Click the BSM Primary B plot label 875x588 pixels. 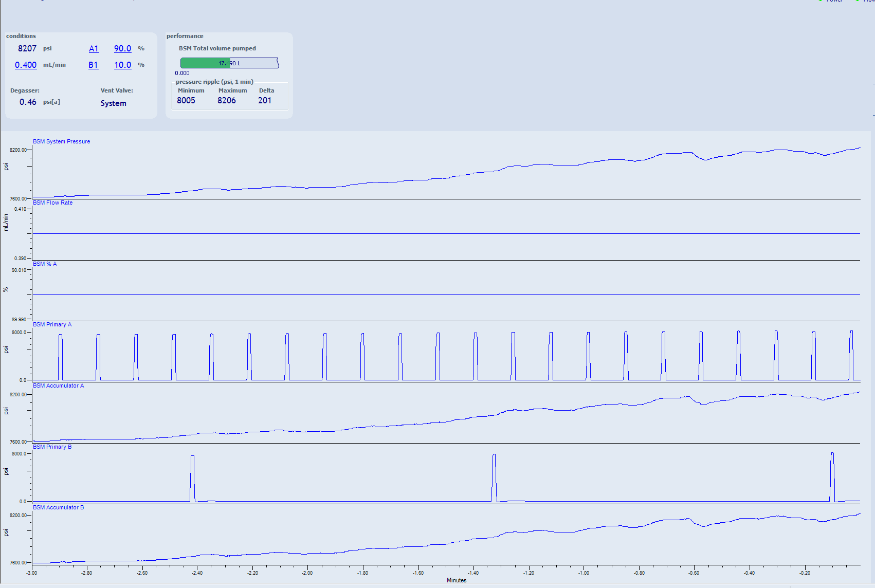52,447
